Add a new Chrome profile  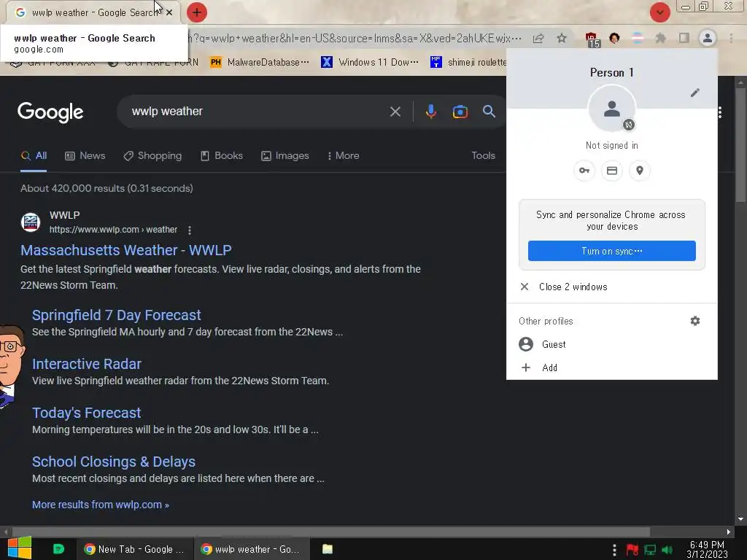click(612, 367)
